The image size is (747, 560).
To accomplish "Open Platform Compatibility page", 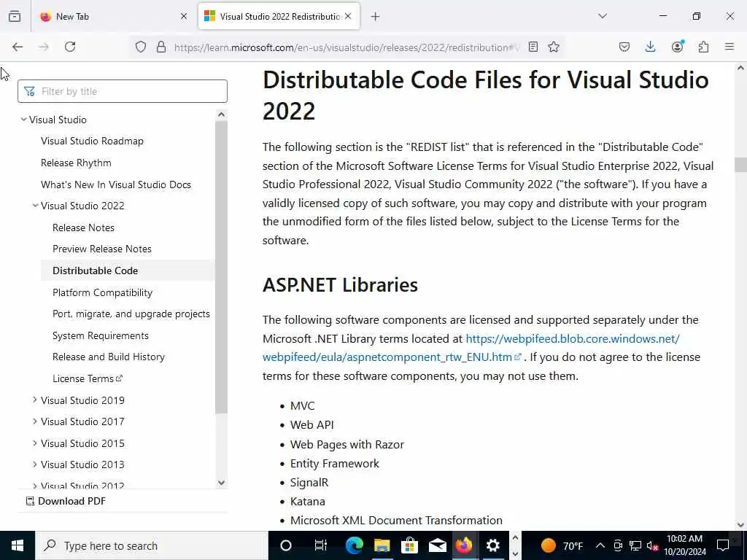I will point(102,292).
